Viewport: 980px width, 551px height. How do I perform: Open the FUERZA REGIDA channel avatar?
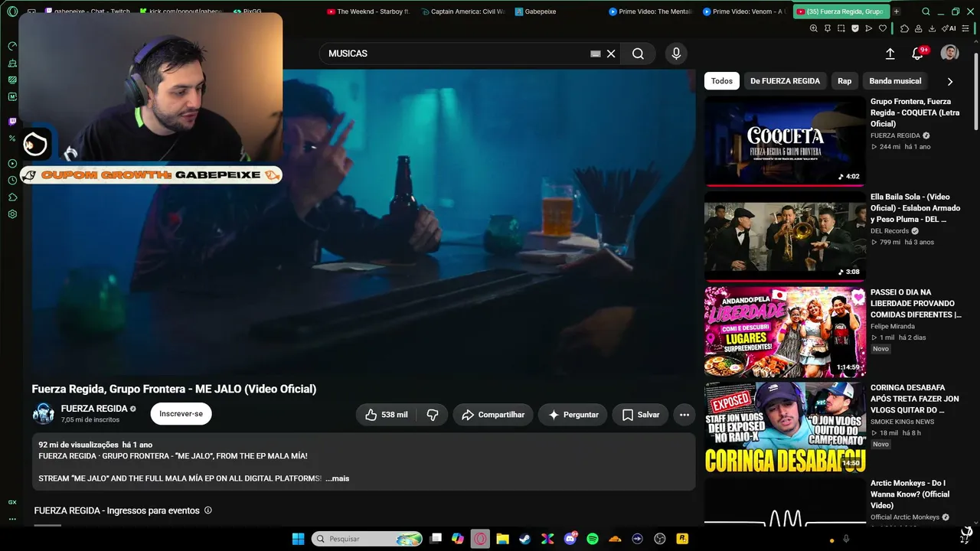click(44, 413)
